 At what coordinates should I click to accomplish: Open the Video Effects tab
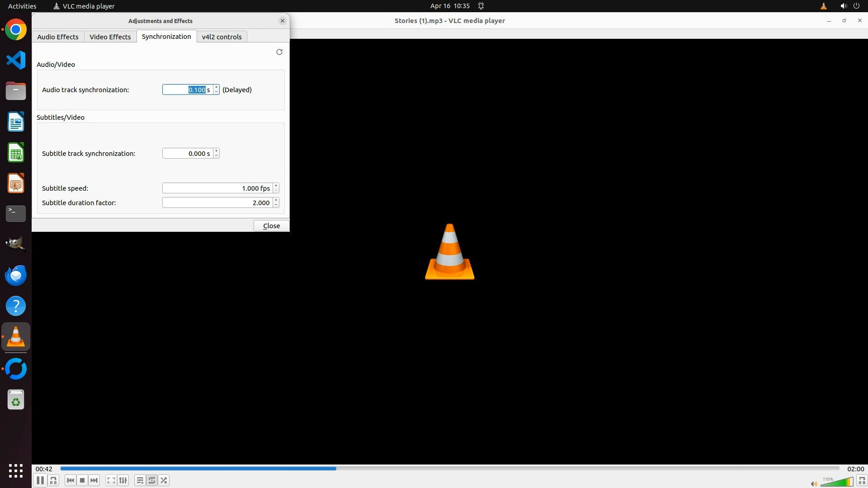110,37
